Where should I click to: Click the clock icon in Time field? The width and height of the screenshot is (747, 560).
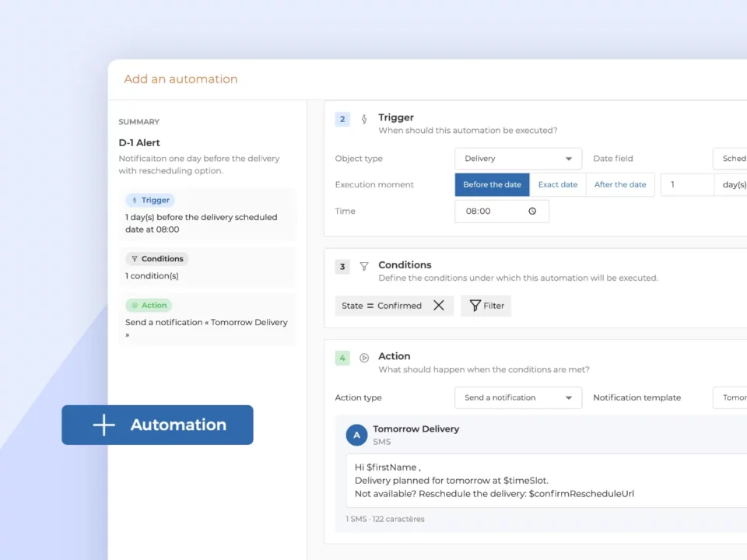pos(532,211)
